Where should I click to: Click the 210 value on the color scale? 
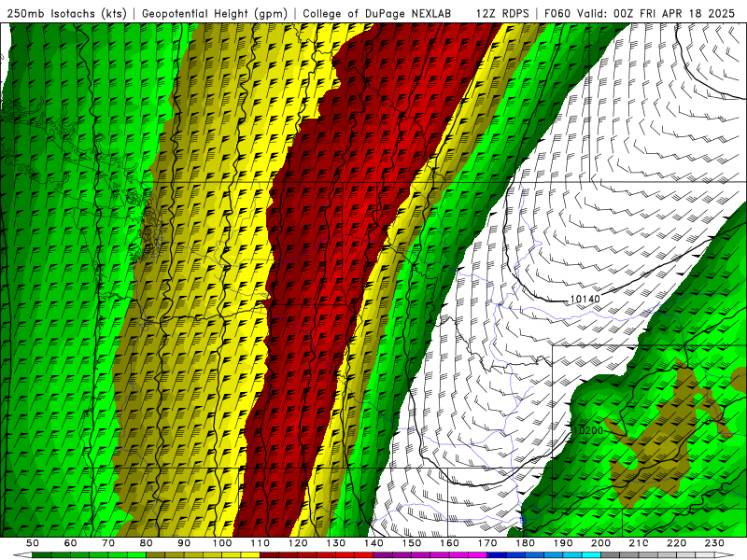click(x=639, y=543)
